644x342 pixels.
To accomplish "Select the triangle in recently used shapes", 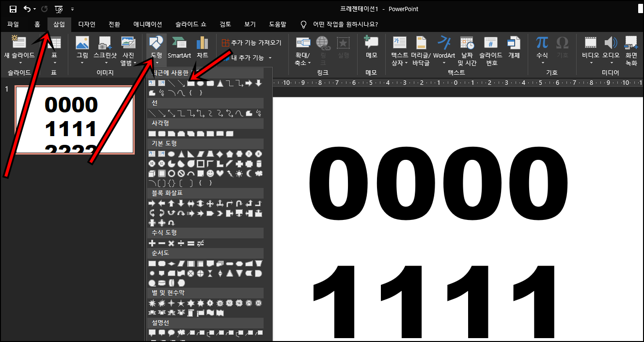I will pos(220,83).
